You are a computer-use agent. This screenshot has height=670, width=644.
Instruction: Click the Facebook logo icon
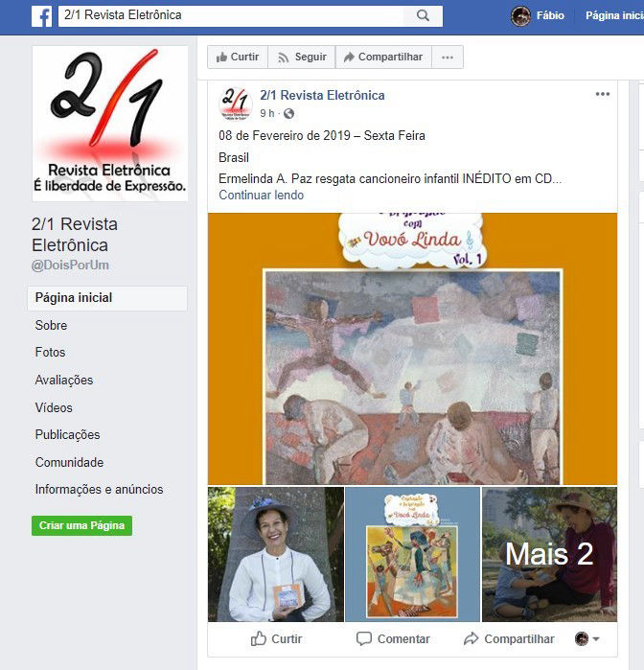point(42,16)
